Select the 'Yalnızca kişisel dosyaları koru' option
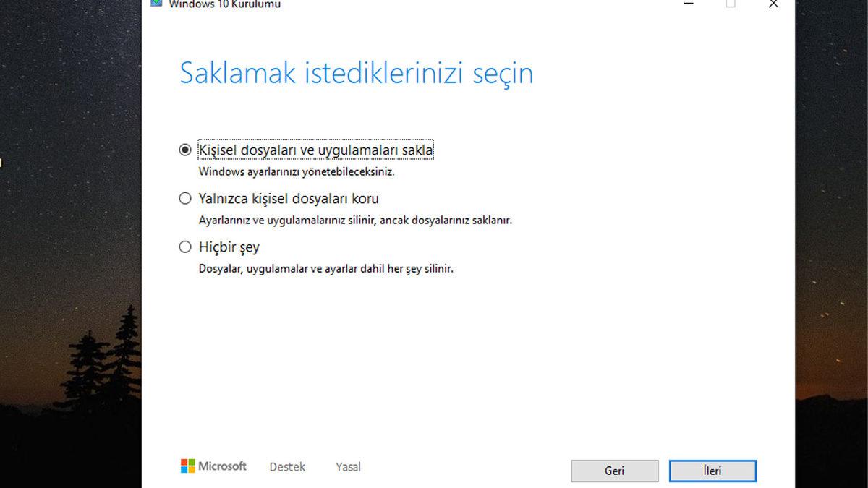868x488 pixels. pyautogui.click(x=185, y=198)
